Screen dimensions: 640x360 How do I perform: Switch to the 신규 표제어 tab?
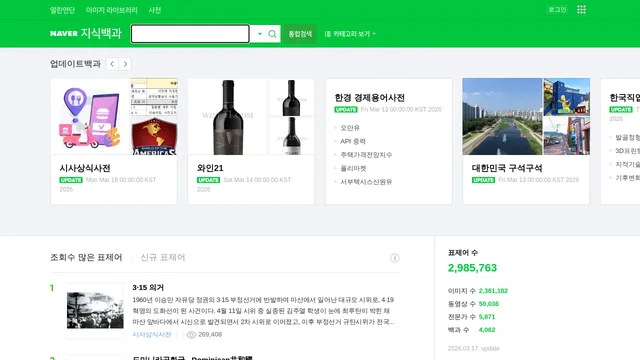(x=163, y=258)
